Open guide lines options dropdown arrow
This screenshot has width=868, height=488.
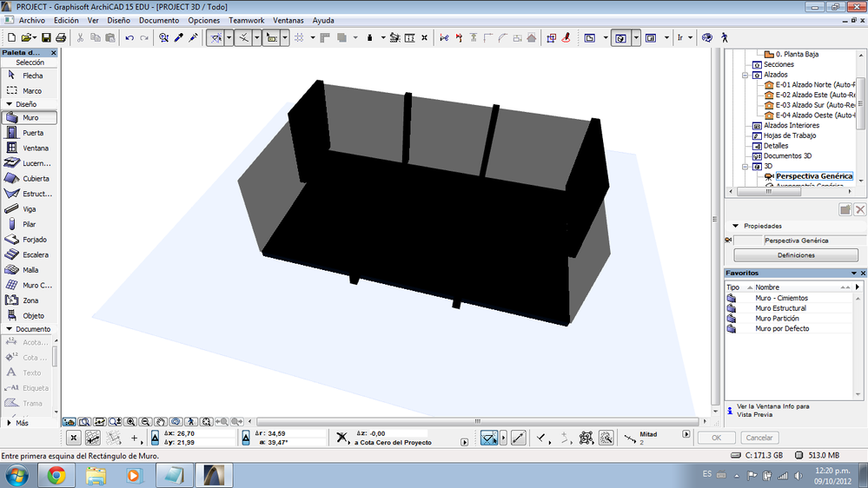[229, 37]
